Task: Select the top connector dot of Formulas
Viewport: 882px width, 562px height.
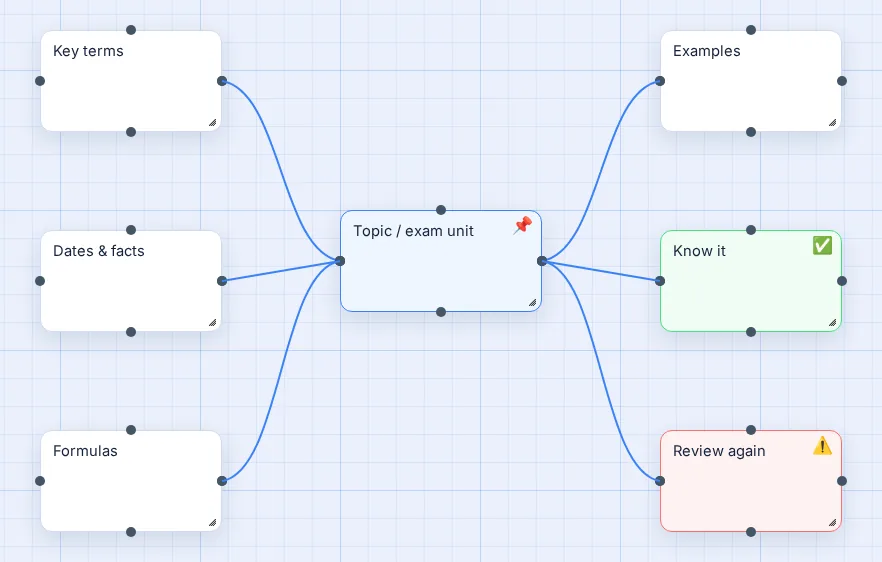Action: point(131,430)
